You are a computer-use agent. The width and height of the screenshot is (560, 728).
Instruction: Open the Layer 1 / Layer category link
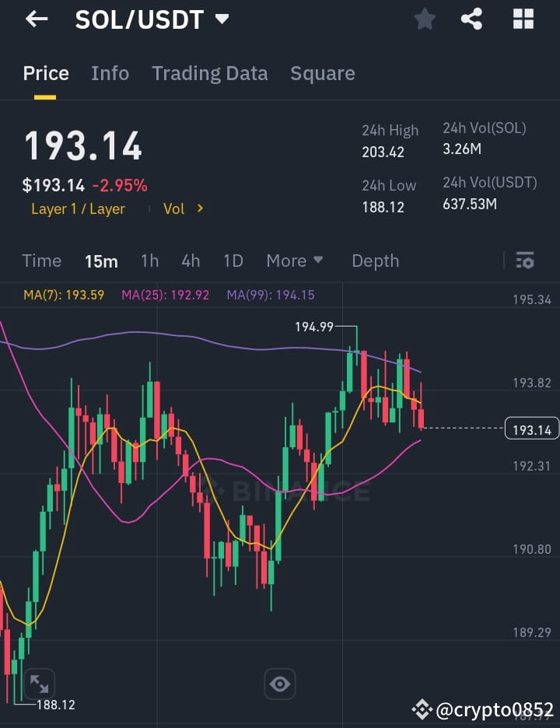pos(78,209)
